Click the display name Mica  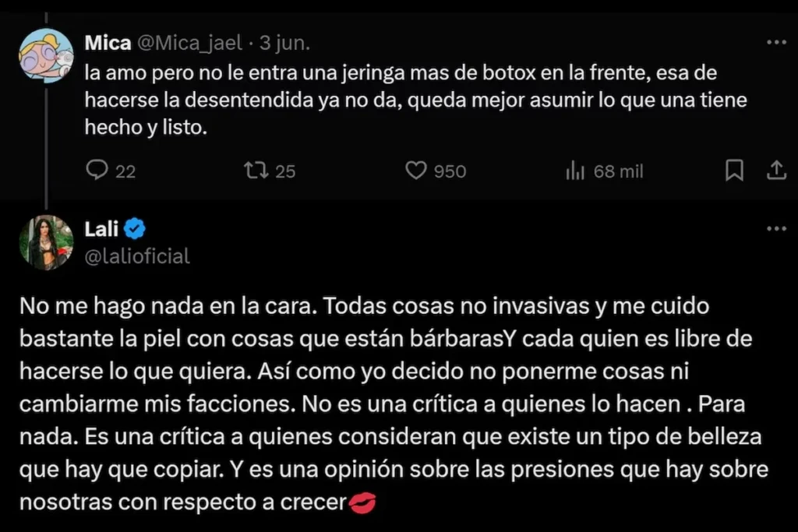(x=108, y=43)
